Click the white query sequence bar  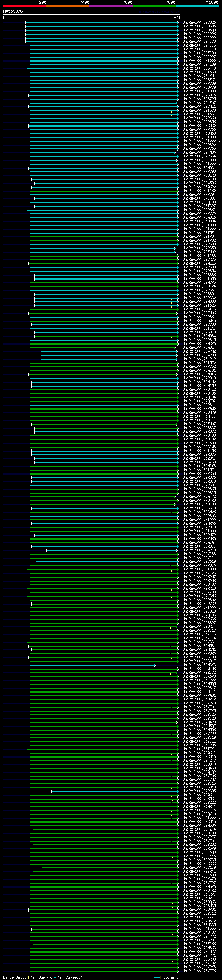point(92,15)
